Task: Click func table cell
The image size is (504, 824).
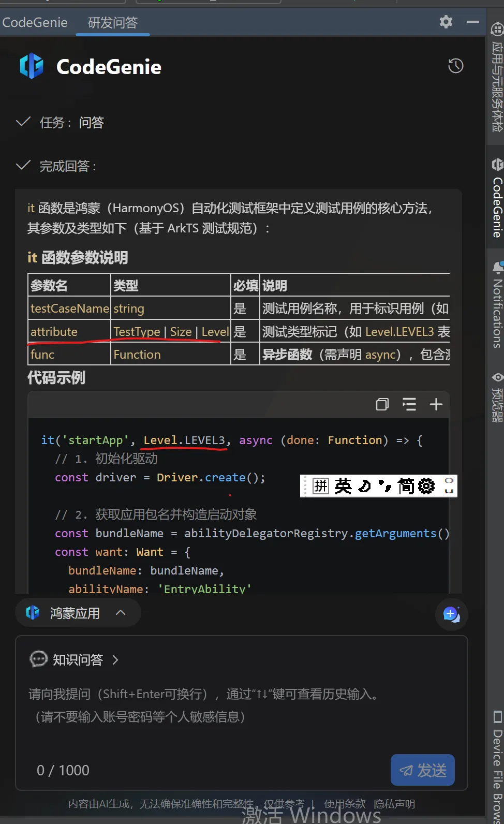Action: tap(69, 354)
